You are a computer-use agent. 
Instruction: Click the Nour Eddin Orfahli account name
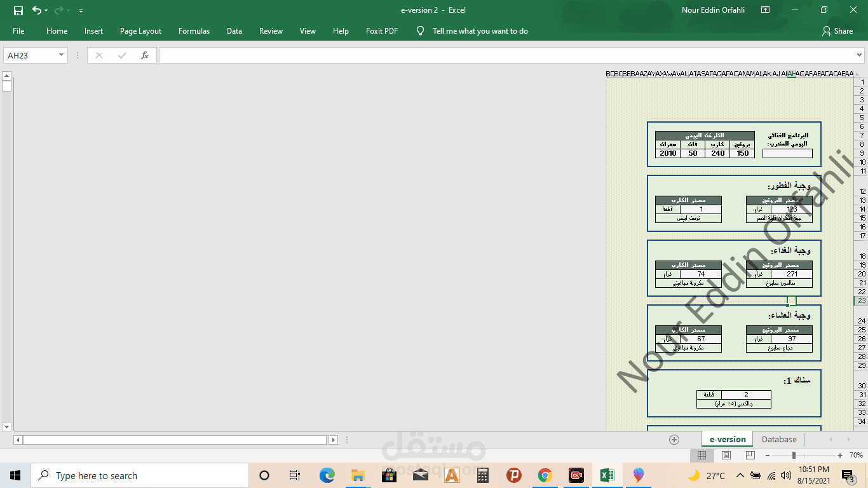[x=713, y=10]
